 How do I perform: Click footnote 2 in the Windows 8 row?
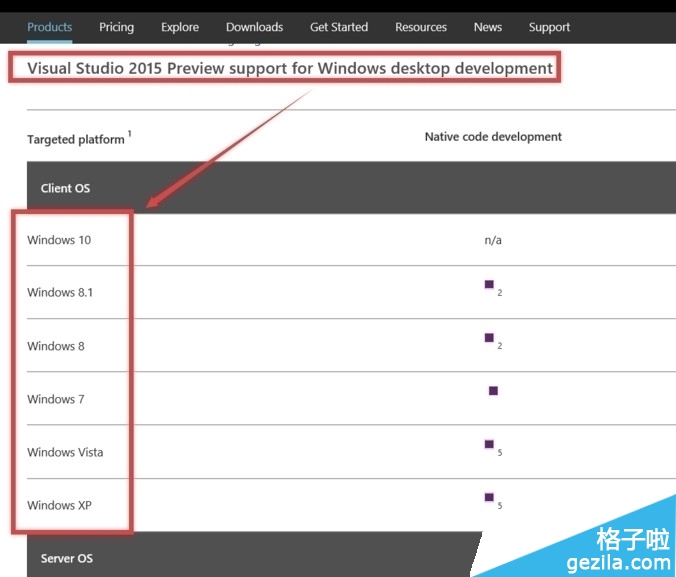point(500,346)
